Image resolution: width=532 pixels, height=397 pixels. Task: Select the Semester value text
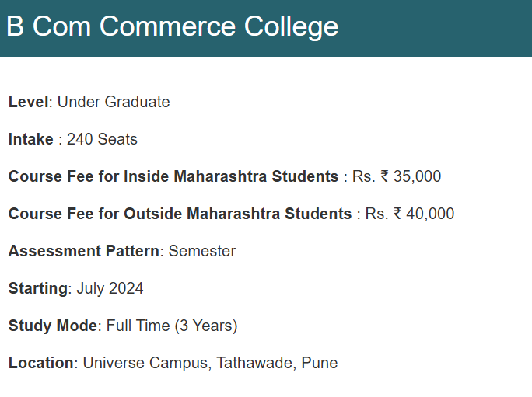point(202,251)
